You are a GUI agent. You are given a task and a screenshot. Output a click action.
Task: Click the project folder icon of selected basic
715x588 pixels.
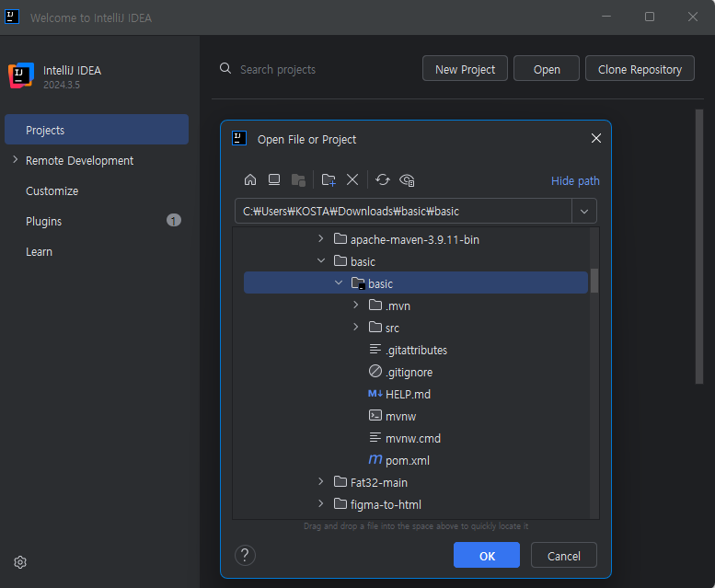(358, 283)
